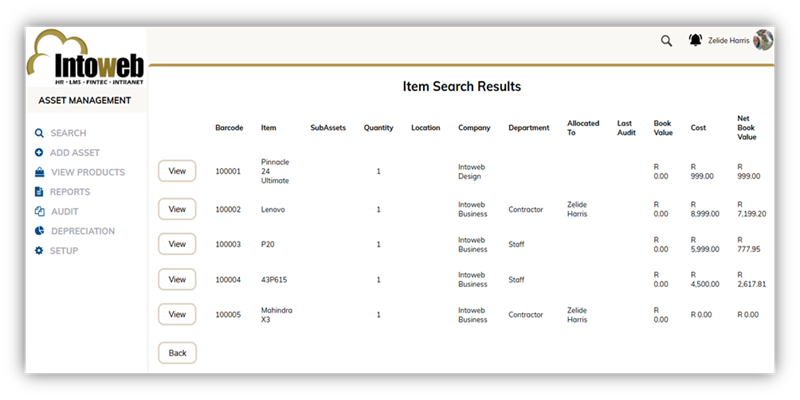The height and width of the screenshot is (400, 800).
Task: Click the Barcode column header
Action: click(229, 128)
